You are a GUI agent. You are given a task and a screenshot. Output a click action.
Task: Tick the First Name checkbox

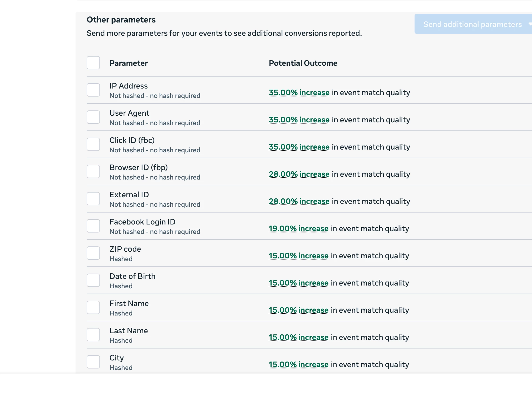point(93,307)
